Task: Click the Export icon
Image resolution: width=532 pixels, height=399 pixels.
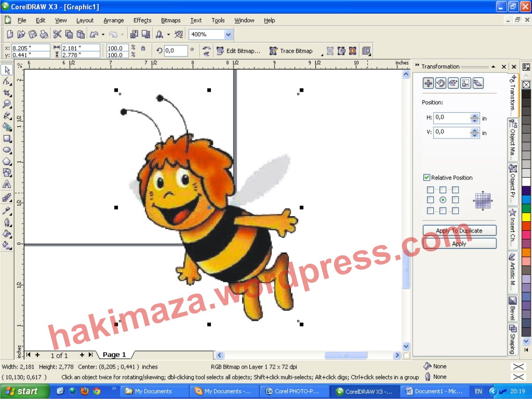Action: tap(146, 34)
